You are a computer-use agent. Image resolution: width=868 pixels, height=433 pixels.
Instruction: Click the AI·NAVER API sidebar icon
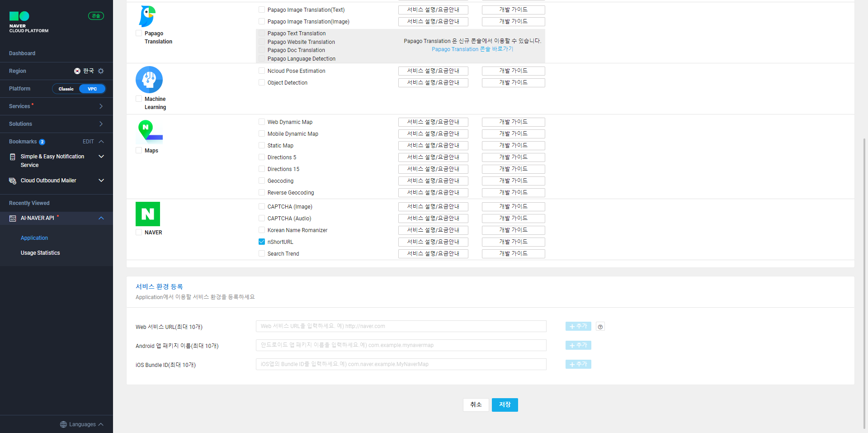[x=13, y=218]
